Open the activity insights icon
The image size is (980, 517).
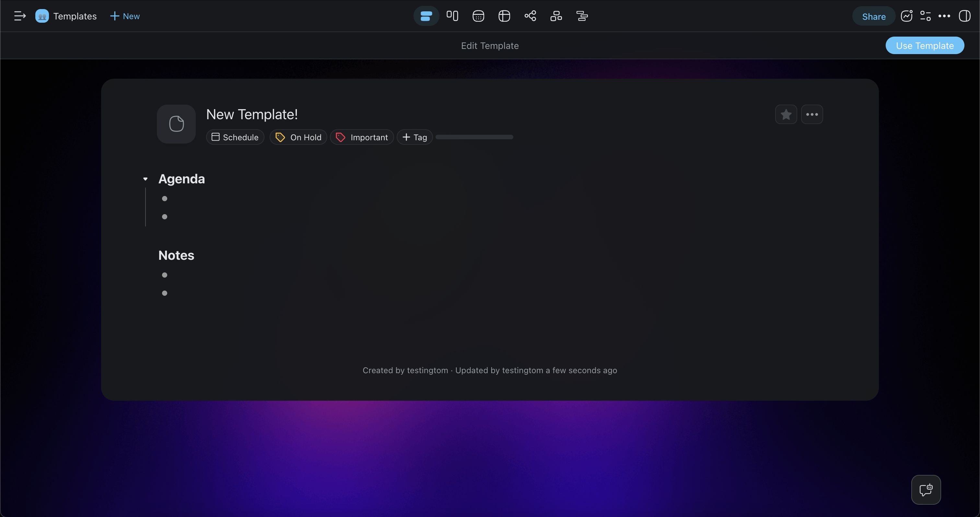pos(906,16)
